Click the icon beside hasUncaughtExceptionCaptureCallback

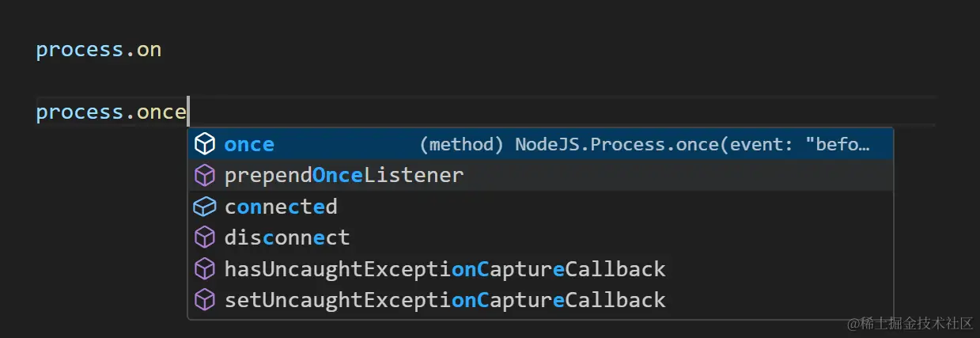point(205,269)
